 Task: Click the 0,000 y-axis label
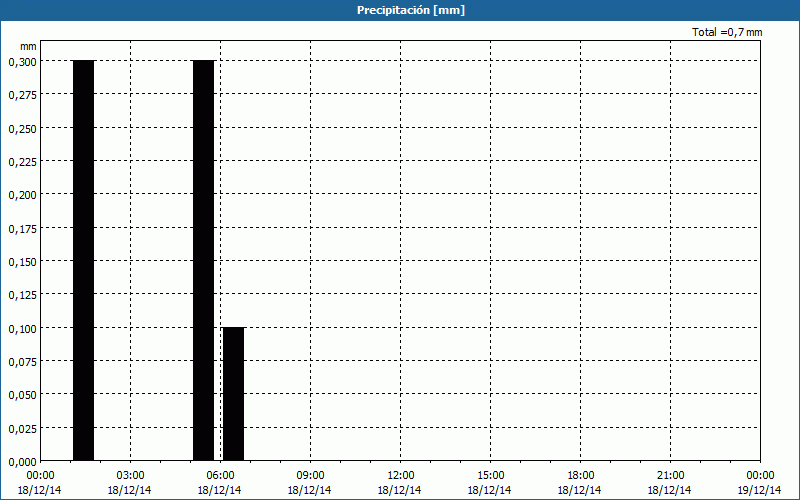pos(22,462)
